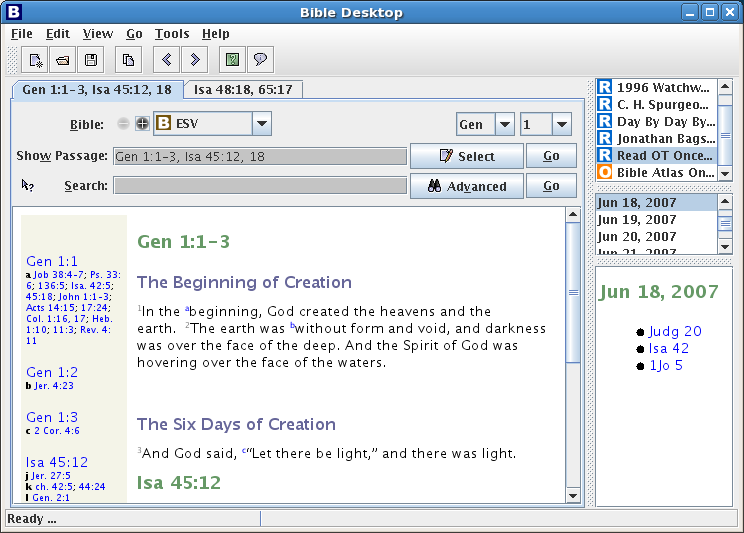Select the 'Read OT Once' reading plan
Image resolution: width=744 pixels, height=533 pixels.
[664, 155]
